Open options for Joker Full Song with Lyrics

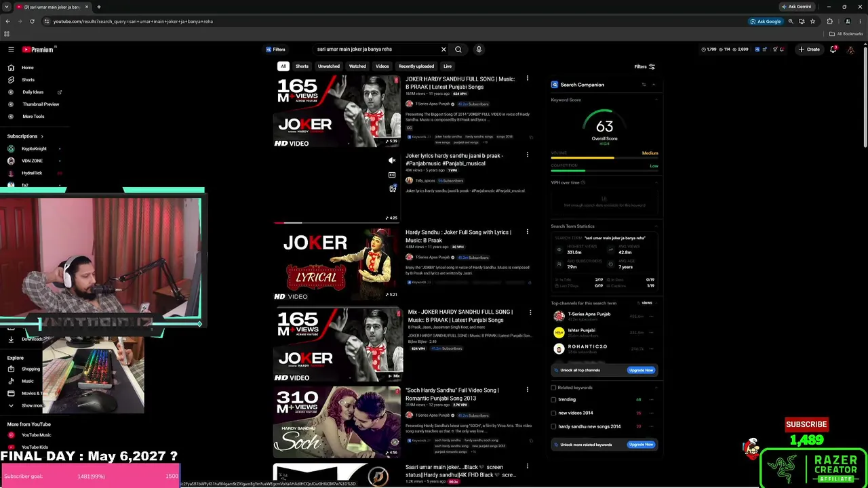coord(527,232)
